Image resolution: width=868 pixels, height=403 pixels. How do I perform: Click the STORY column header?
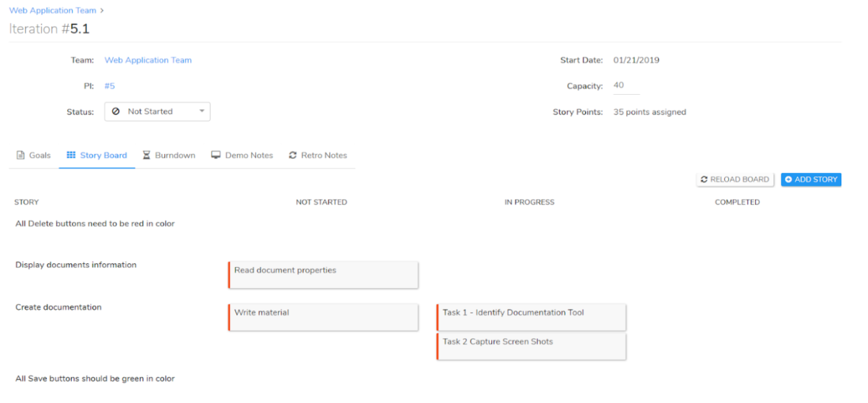coord(27,203)
